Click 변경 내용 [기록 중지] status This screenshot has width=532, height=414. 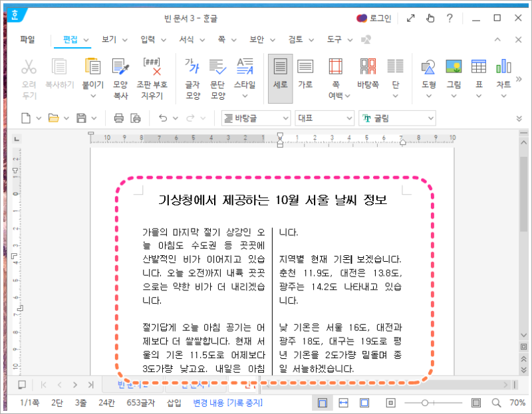point(227,403)
